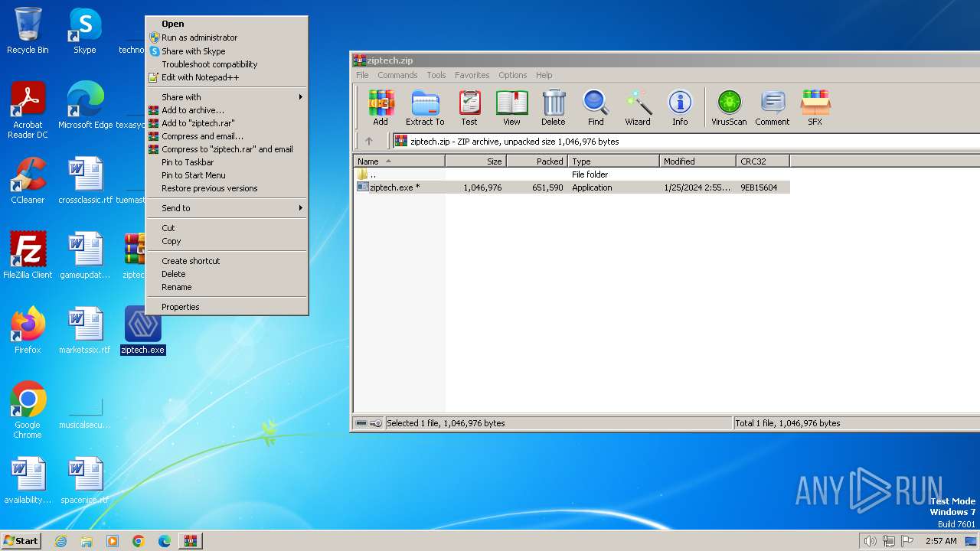Select the marketssix.rtf document

point(85,331)
